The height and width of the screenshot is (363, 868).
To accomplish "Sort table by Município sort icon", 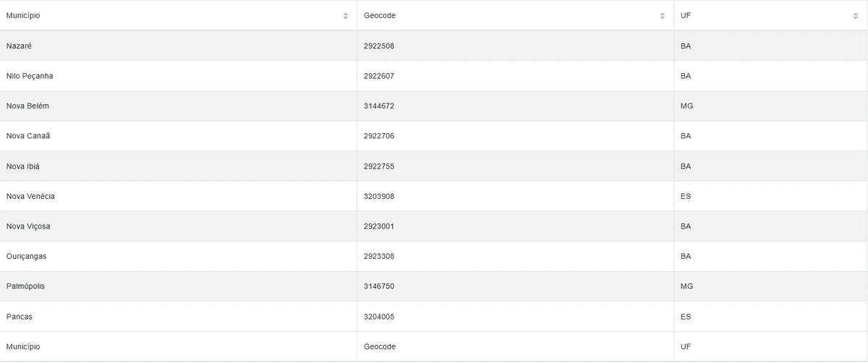I will coord(346,16).
